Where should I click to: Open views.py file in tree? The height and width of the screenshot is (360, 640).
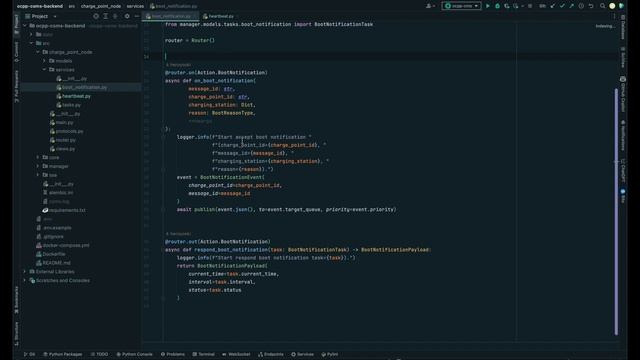62,149
